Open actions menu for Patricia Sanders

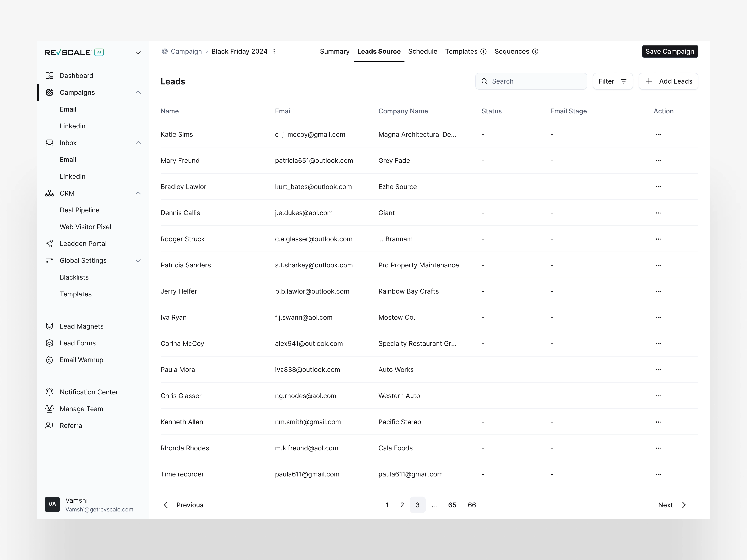pyautogui.click(x=658, y=265)
